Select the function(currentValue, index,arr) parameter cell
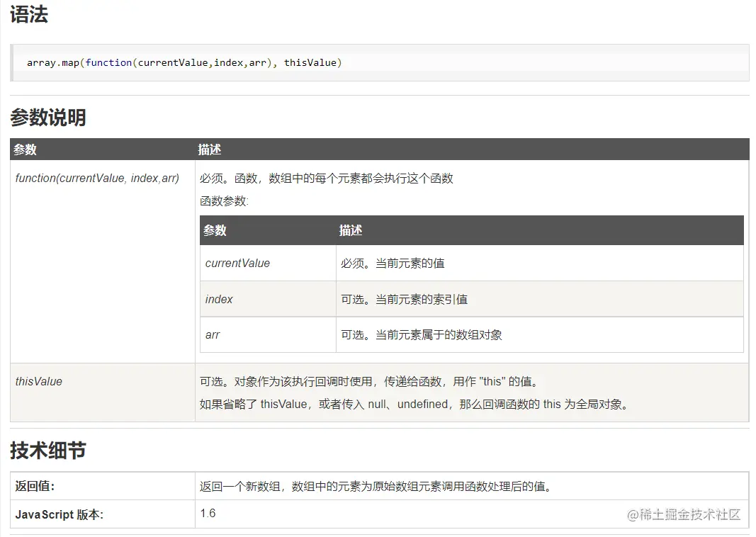Viewport: 756px width, 537px height. point(102,261)
